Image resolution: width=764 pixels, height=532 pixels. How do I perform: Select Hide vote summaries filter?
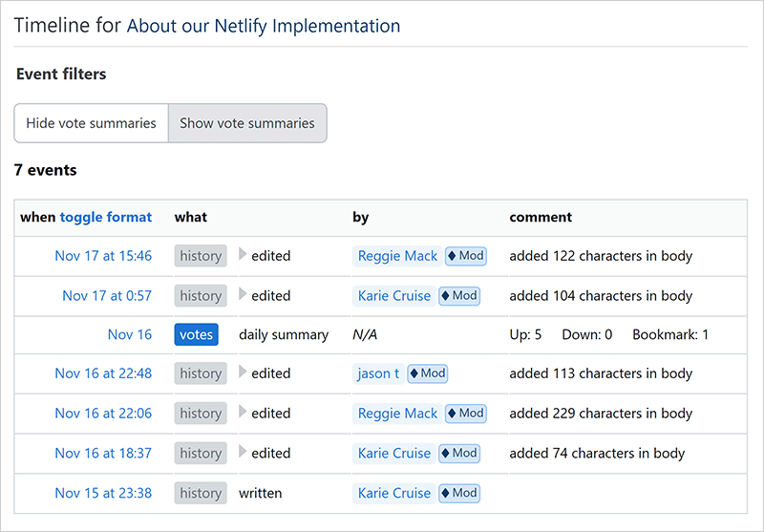point(91,123)
